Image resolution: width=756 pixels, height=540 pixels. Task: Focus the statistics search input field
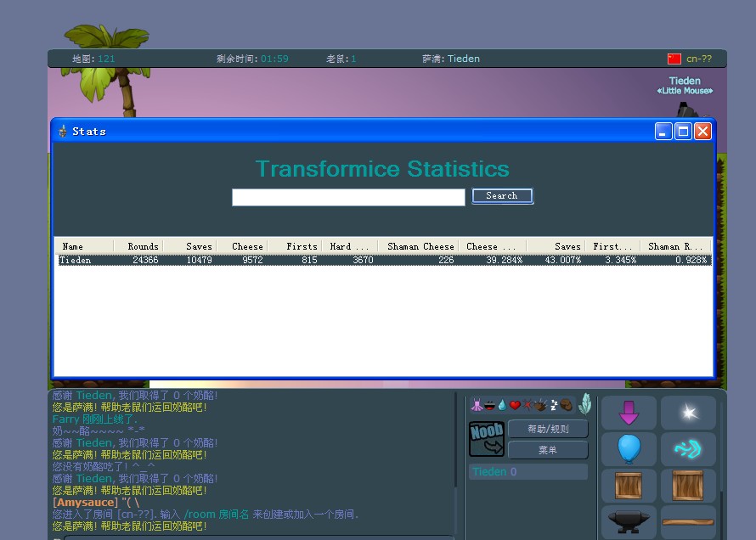coord(348,197)
